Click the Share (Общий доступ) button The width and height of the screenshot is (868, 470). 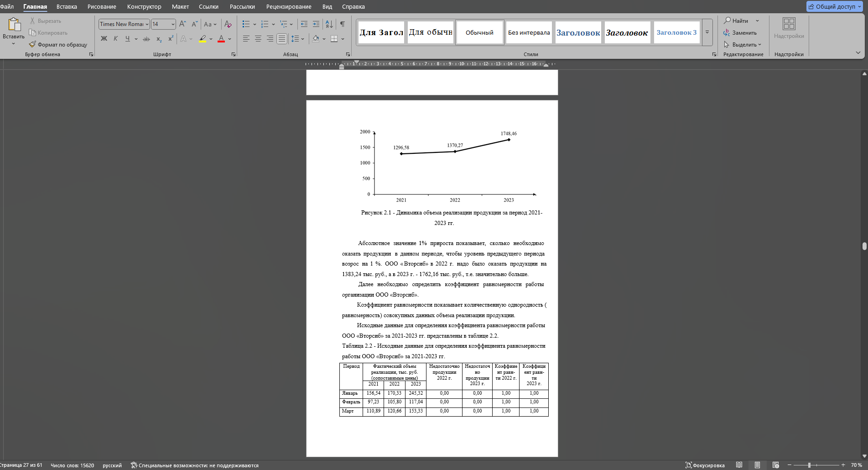click(x=835, y=6)
